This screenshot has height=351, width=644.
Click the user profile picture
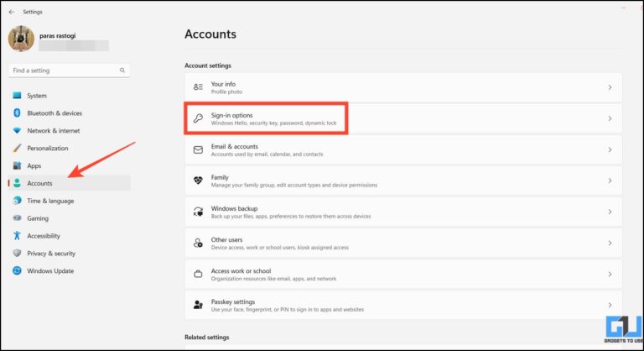tap(21, 40)
